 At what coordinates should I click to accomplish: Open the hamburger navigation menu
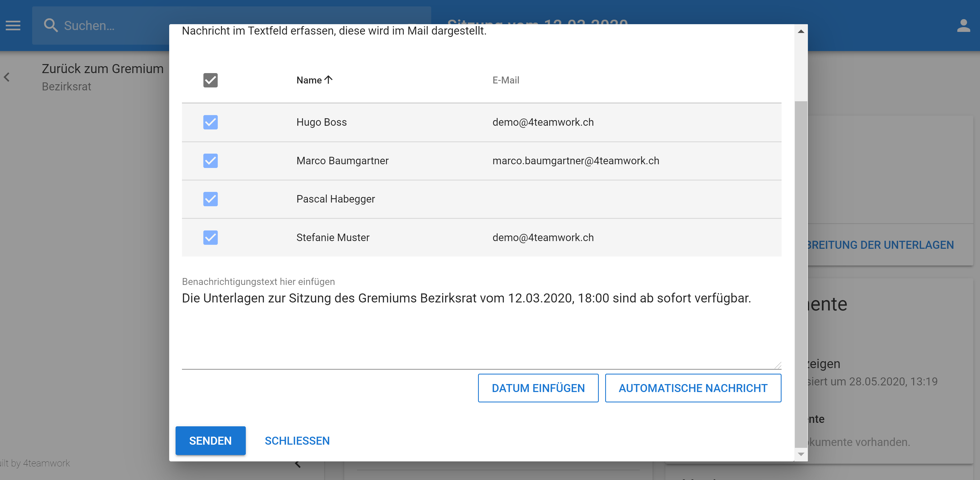tap(13, 26)
